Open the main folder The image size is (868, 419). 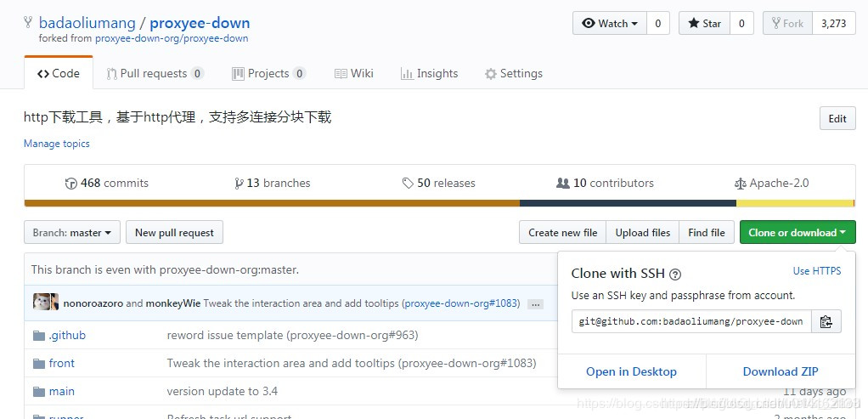[x=62, y=392]
